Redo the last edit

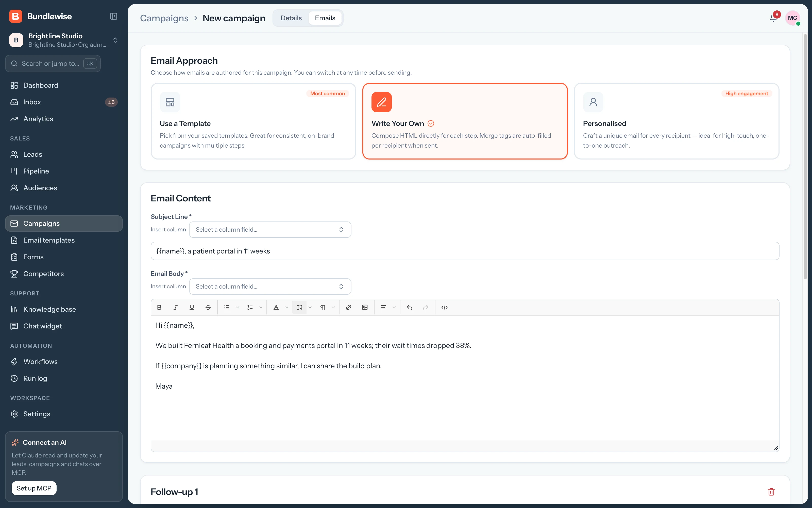click(426, 307)
